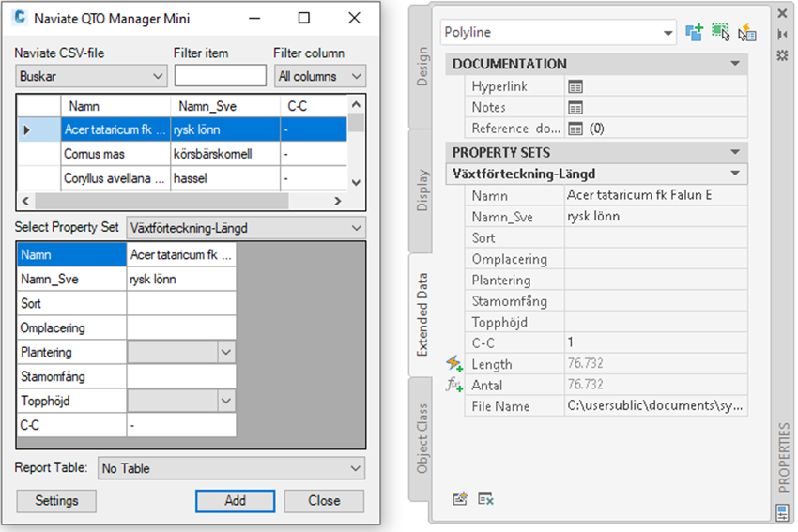Click the icon at bottom of Properties title strip
This screenshot has width=798, height=532.
point(782,512)
